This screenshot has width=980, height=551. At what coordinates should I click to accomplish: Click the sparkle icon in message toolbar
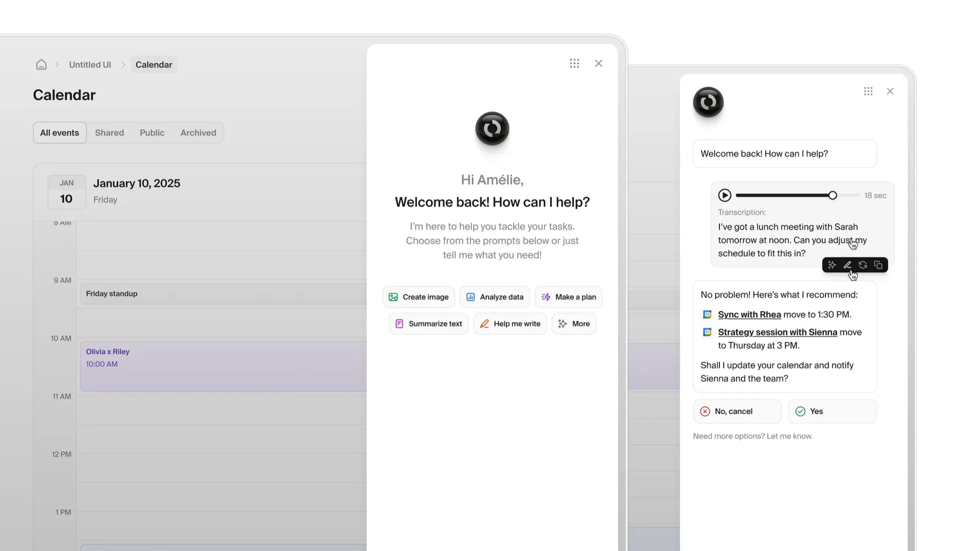[832, 265]
